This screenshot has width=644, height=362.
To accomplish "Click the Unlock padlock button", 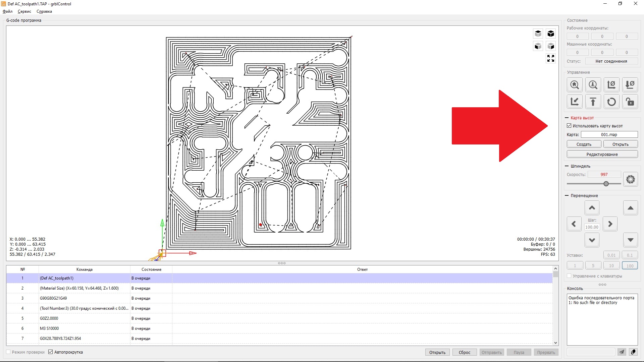I will pos(630,102).
